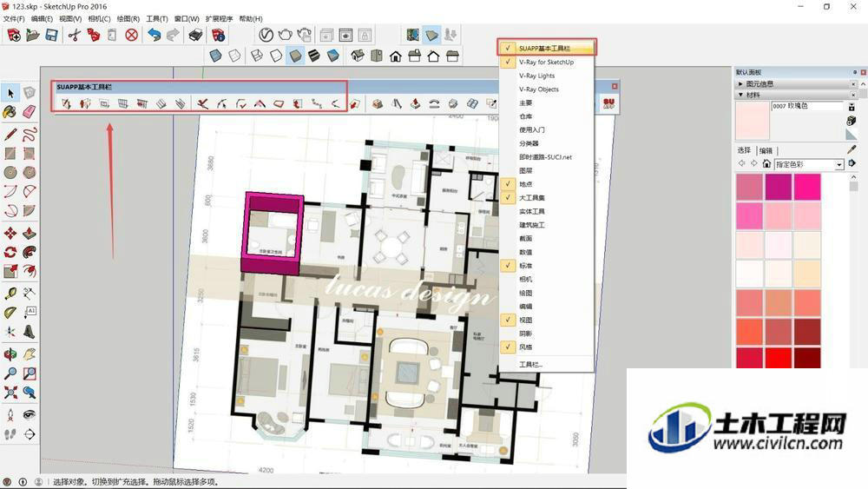Select the Pan hand tool
Viewport: 868px width, 489px height.
click(30, 354)
